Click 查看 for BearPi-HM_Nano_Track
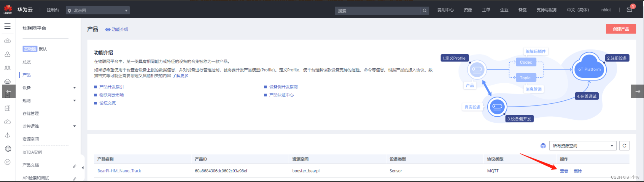644x182 pixels. 564,171
